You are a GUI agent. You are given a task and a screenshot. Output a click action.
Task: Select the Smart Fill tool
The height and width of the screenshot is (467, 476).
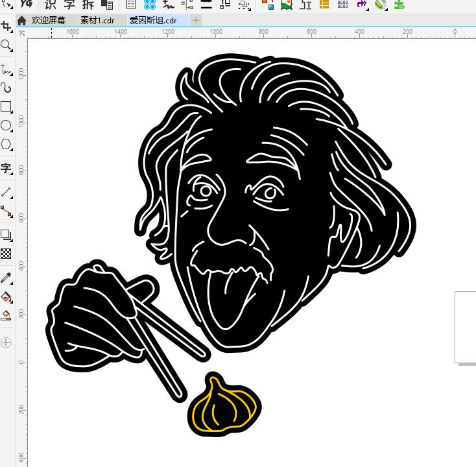pos(5,315)
